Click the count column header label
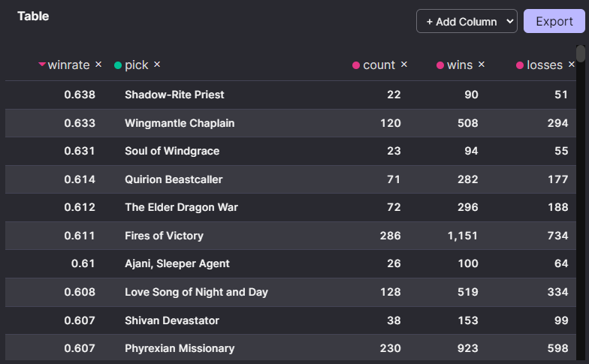 point(379,65)
